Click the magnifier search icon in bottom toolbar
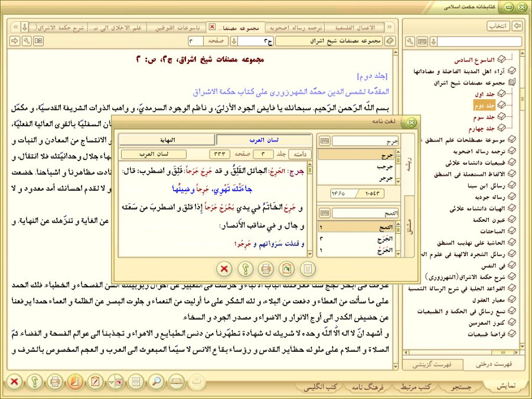This screenshot has height=399, width=532. click(x=156, y=382)
